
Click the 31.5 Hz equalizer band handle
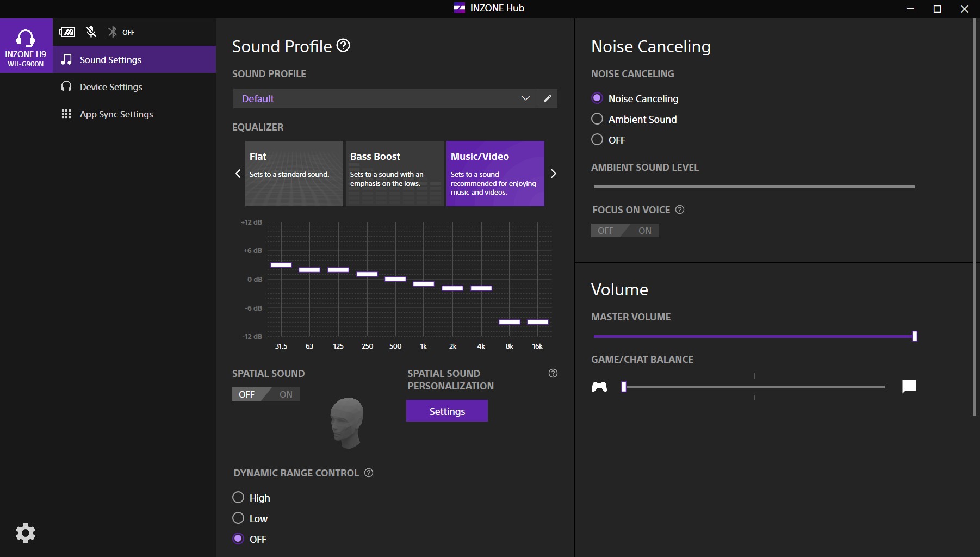tap(281, 265)
